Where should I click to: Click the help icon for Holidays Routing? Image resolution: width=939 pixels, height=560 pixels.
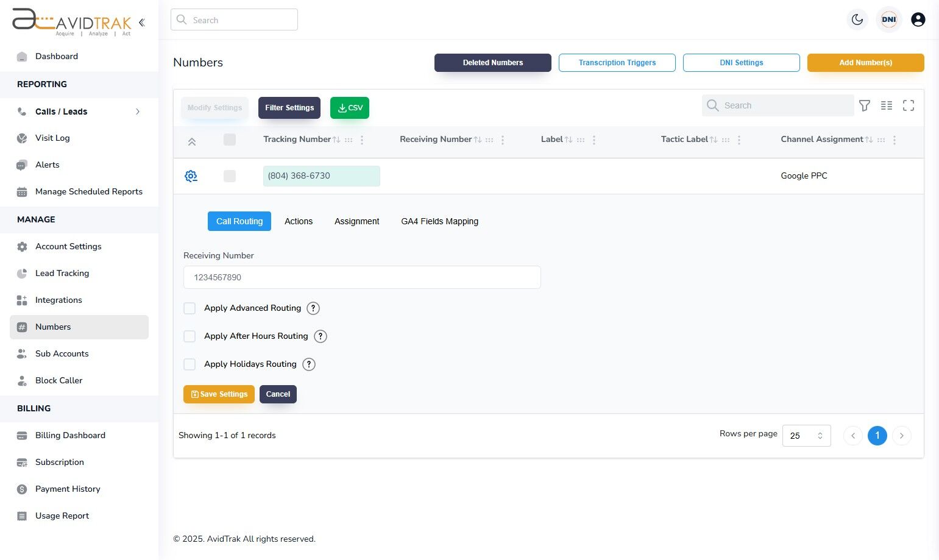click(x=310, y=364)
